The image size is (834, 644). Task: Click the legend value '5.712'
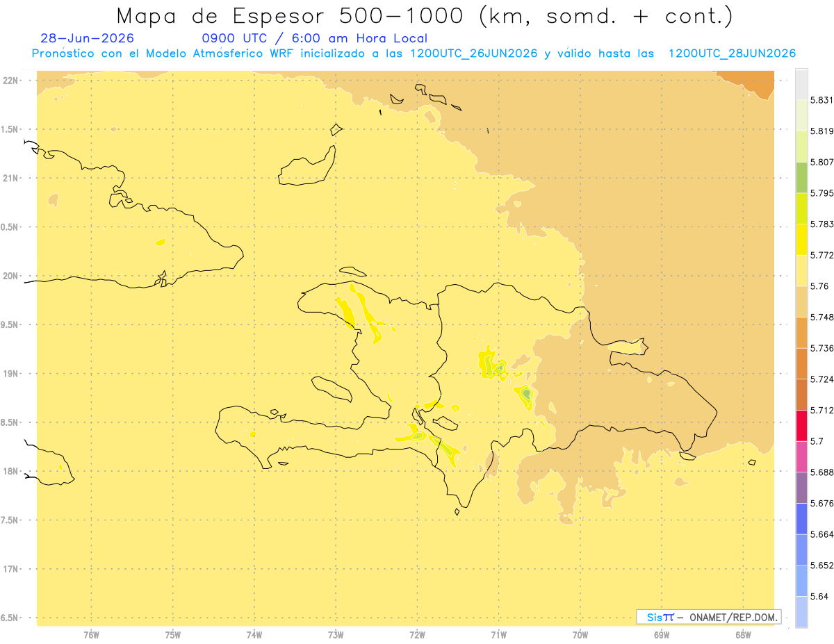click(822, 411)
